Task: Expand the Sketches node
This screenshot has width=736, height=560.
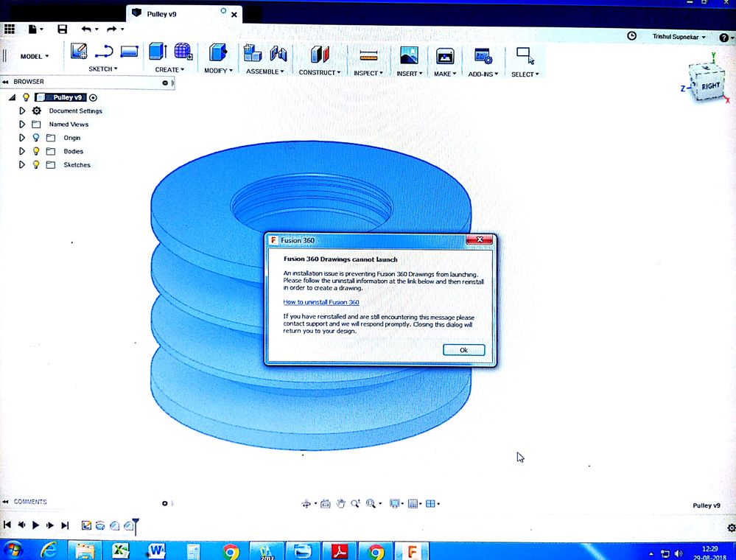Action: point(21,165)
